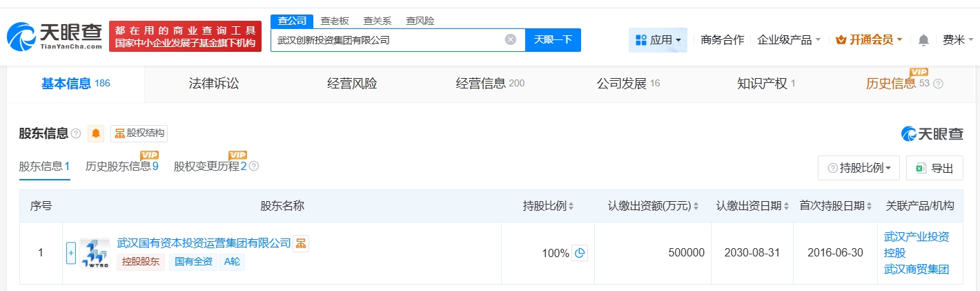Click the company name search field

386,40
